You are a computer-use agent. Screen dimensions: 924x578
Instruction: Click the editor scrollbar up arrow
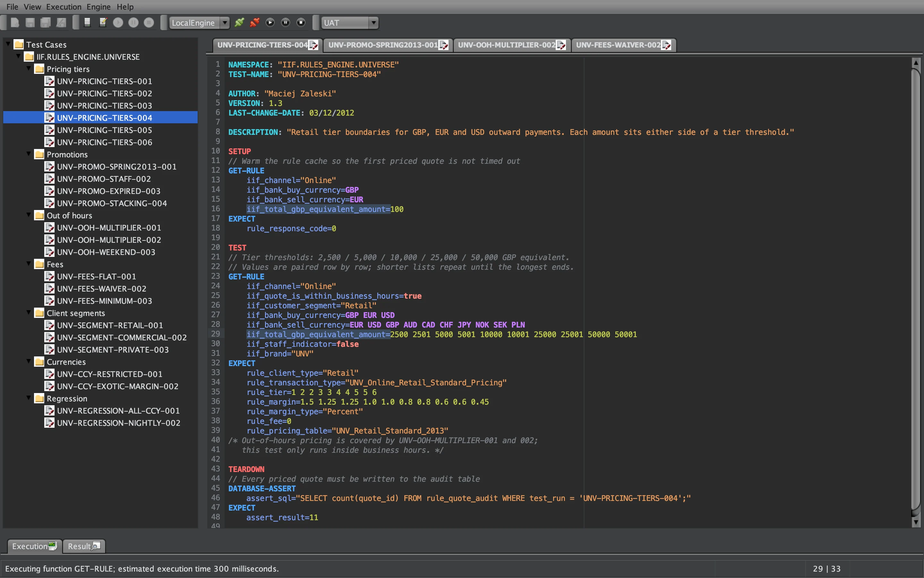click(x=916, y=62)
